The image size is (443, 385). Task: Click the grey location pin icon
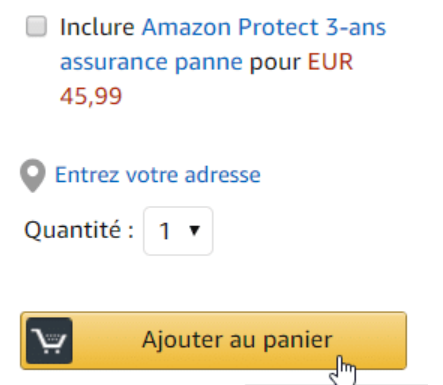coord(33,175)
